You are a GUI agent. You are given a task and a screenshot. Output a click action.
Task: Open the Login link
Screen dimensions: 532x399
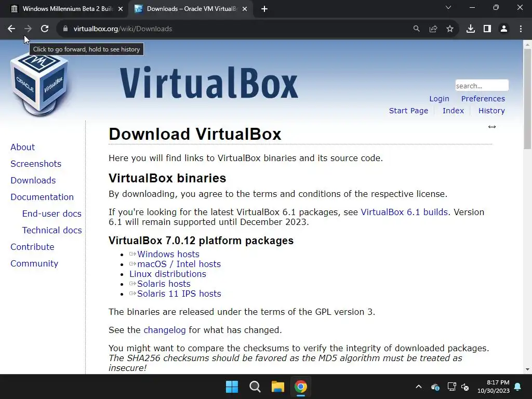coord(439,99)
